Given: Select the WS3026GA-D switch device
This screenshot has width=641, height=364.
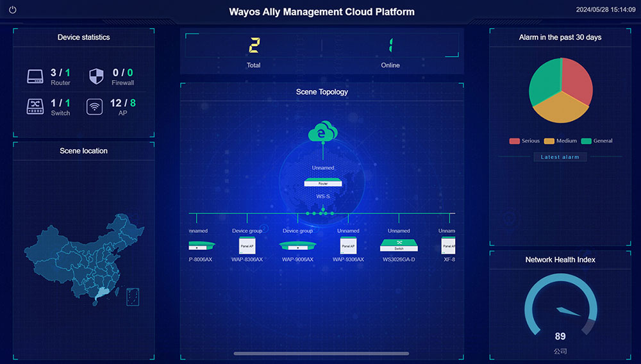Looking at the screenshot, I should [x=399, y=245].
